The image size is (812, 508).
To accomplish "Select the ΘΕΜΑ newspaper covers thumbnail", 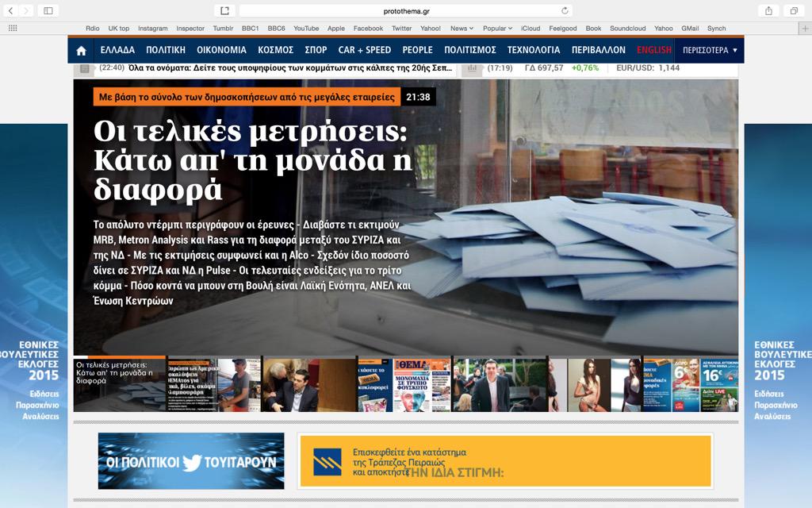I will tap(404, 383).
